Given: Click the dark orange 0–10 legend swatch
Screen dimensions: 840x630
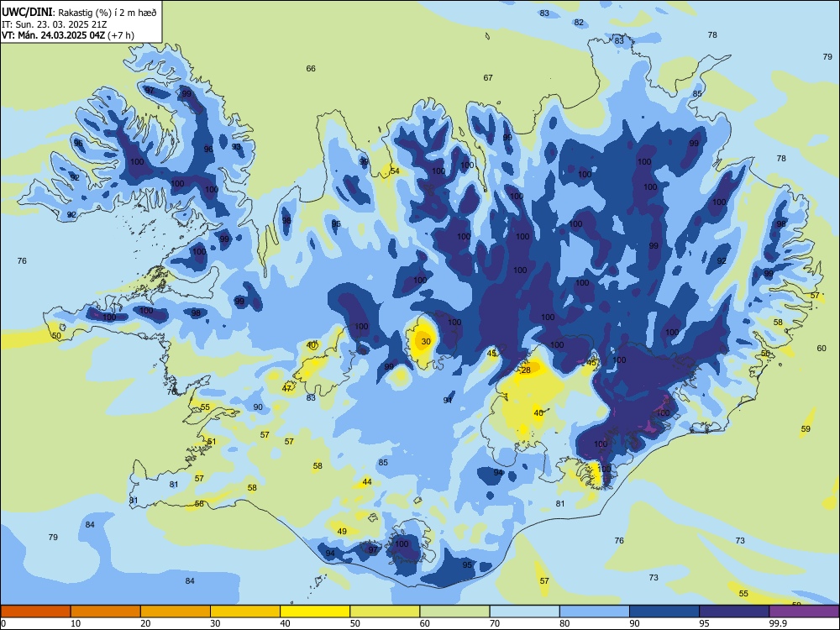Looking at the screenshot, I should [x=35, y=612].
